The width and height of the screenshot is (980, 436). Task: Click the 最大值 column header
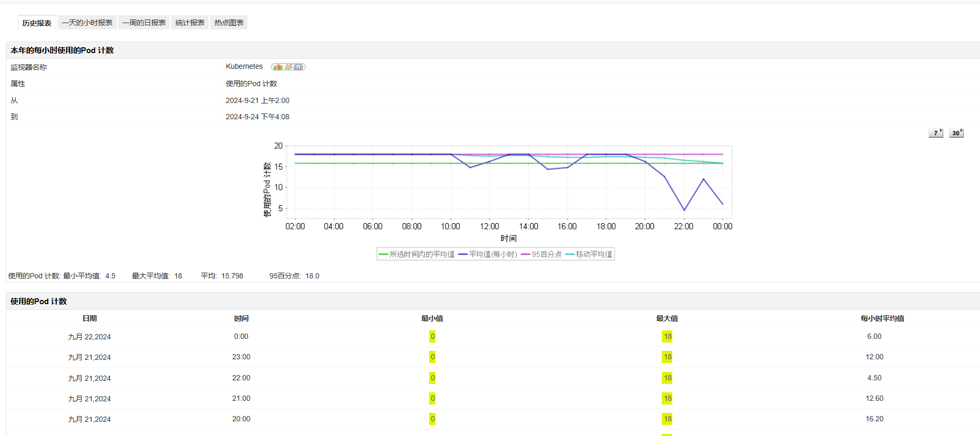coord(667,318)
